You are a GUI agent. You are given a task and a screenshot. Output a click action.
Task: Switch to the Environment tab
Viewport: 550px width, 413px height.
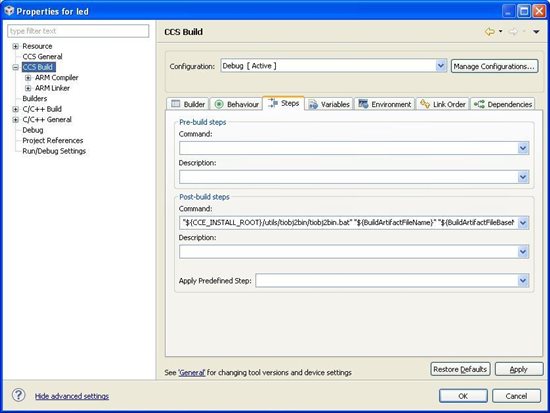(385, 104)
